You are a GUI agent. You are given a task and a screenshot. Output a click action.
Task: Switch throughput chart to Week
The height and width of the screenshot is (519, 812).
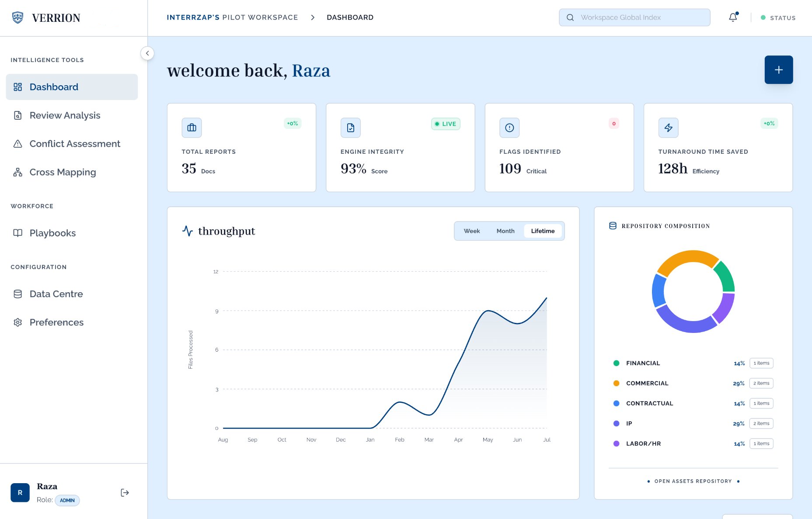(x=472, y=231)
